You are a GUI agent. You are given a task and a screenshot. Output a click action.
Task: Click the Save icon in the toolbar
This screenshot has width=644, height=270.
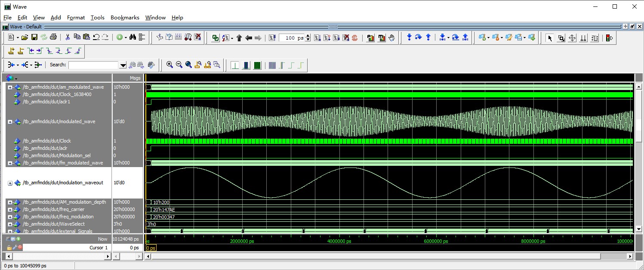point(34,37)
